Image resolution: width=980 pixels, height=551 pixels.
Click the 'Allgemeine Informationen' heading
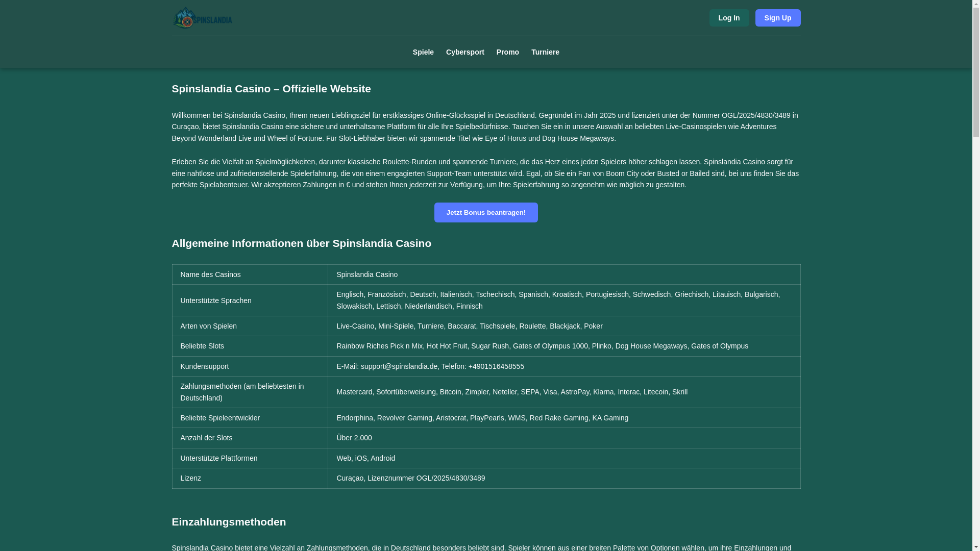coord(301,243)
